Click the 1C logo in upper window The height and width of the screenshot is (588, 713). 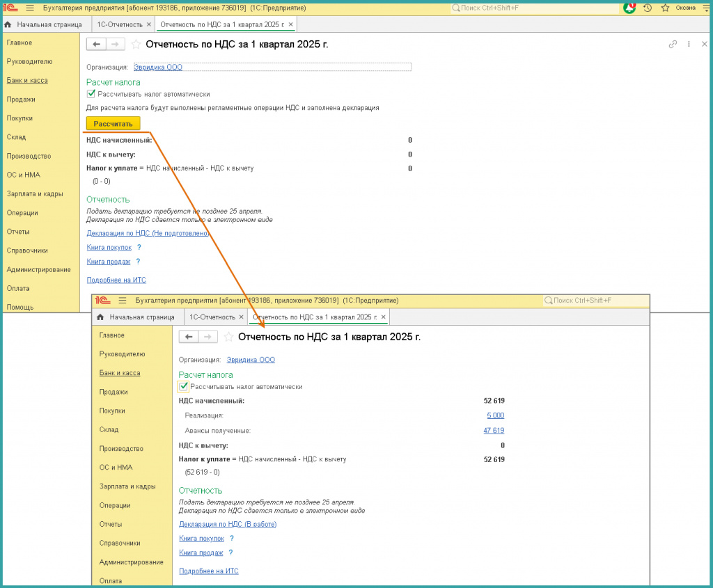click(x=10, y=8)
